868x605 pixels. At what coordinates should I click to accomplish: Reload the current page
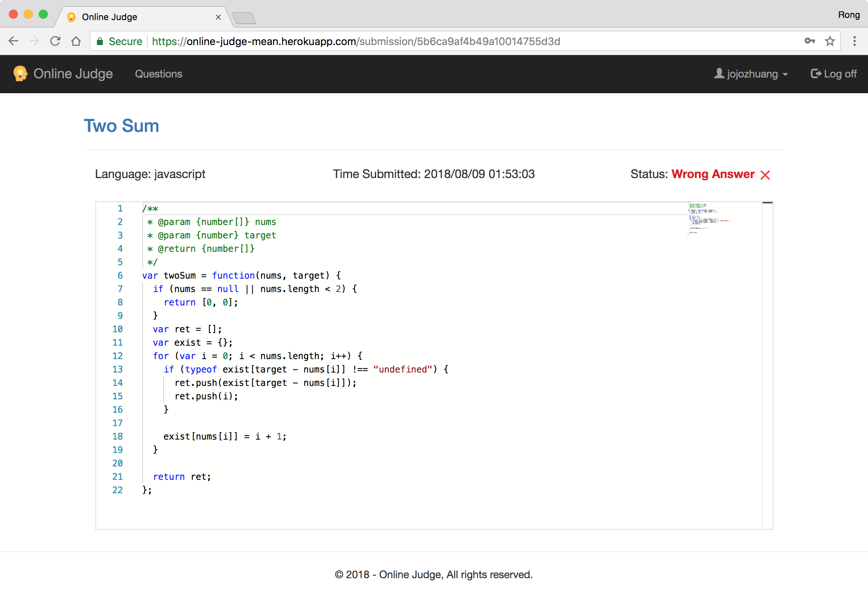pos(55,41)
